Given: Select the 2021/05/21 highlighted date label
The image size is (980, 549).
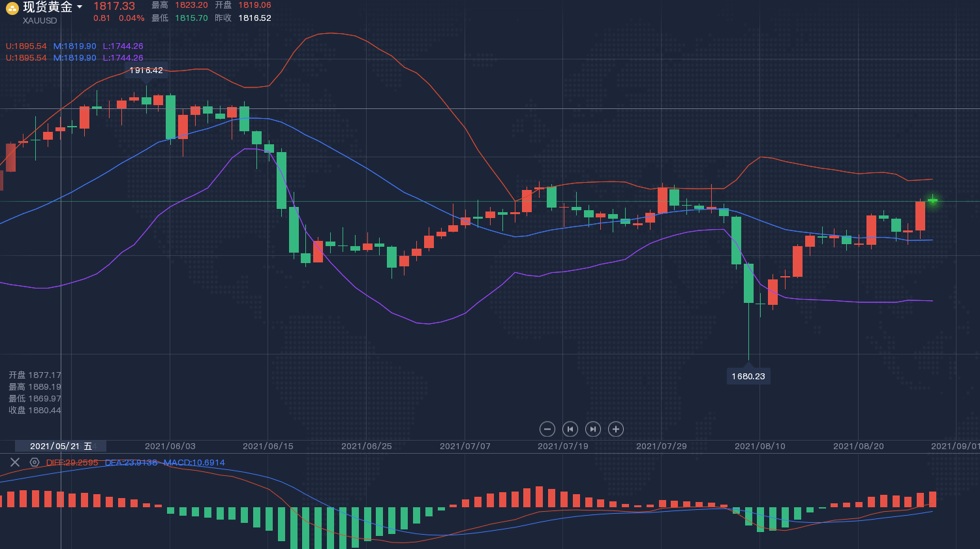Looking at the screenshot, I should click(x=61, y=447).
